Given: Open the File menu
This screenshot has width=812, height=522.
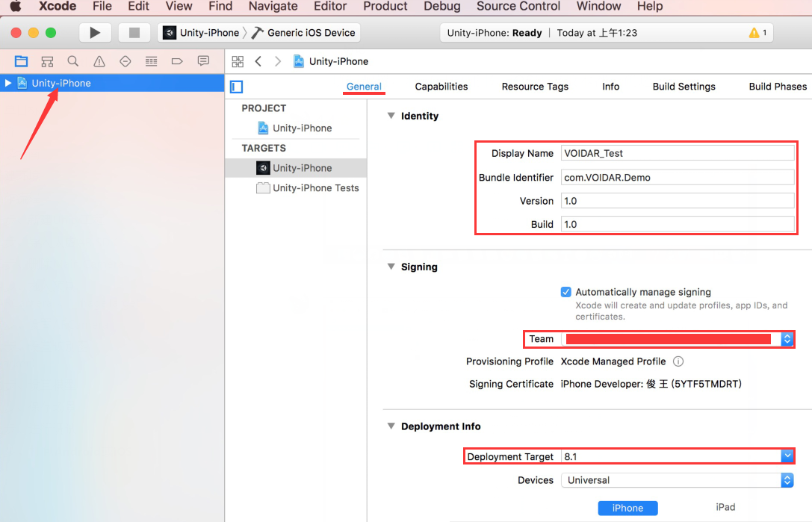Looking at the screenshot, I should 102,6.
